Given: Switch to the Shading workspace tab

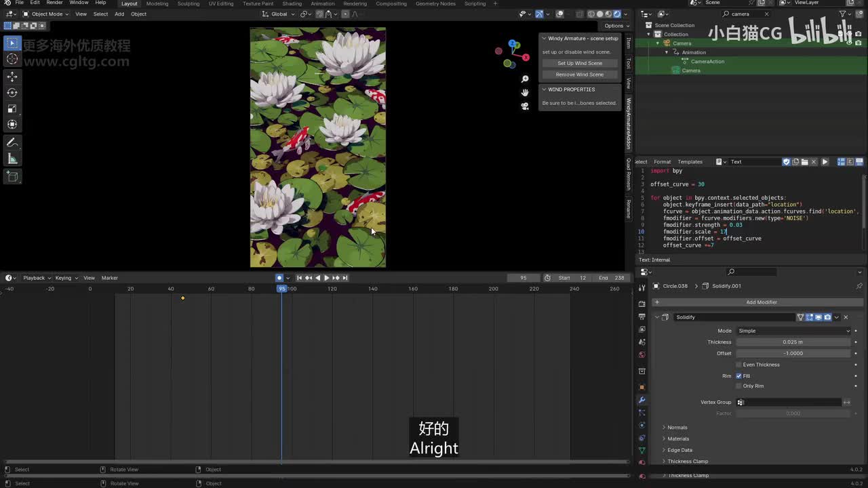Looking at the screenshot, I should point(292,3).
